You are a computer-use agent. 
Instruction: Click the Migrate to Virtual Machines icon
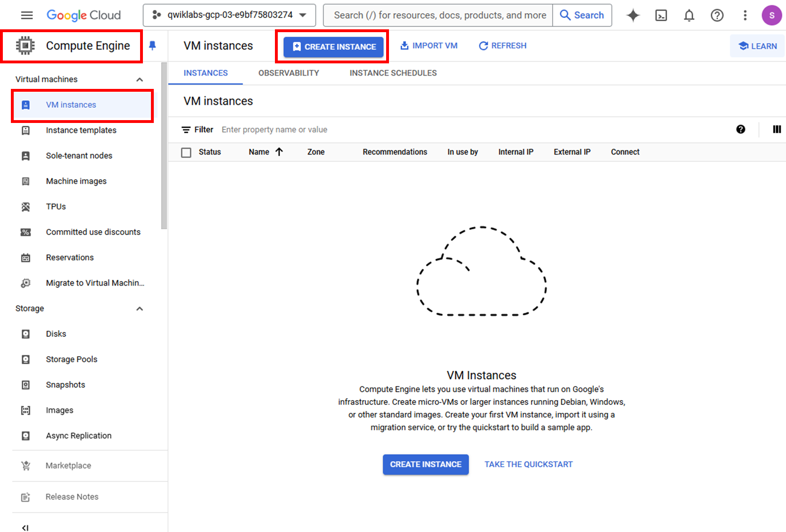click(x=26, y=283)
